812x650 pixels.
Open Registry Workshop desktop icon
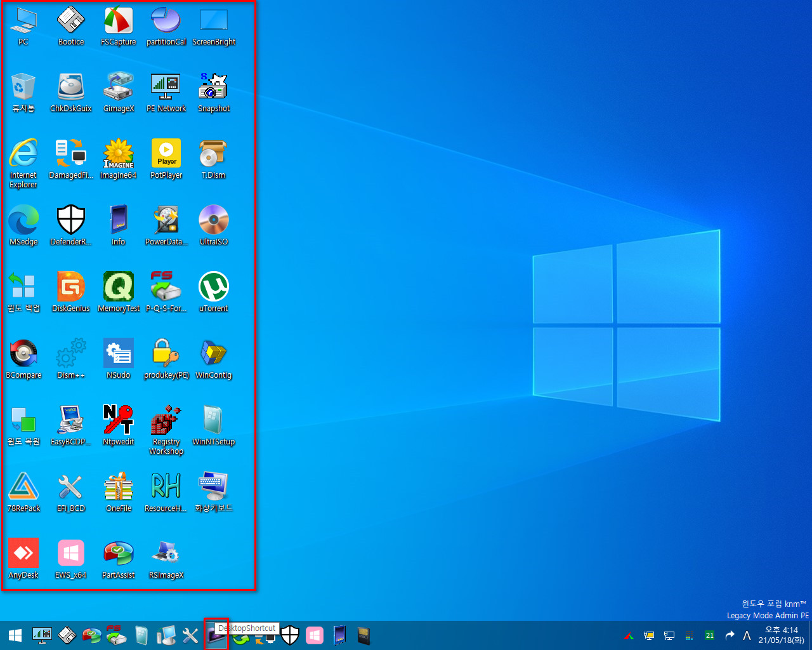coord(166,430)
